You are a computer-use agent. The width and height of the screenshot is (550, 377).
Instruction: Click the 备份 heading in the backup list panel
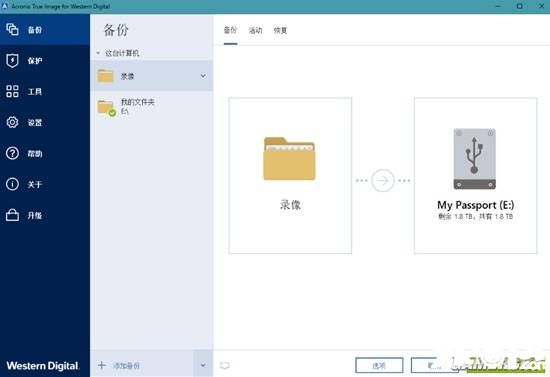116,30
